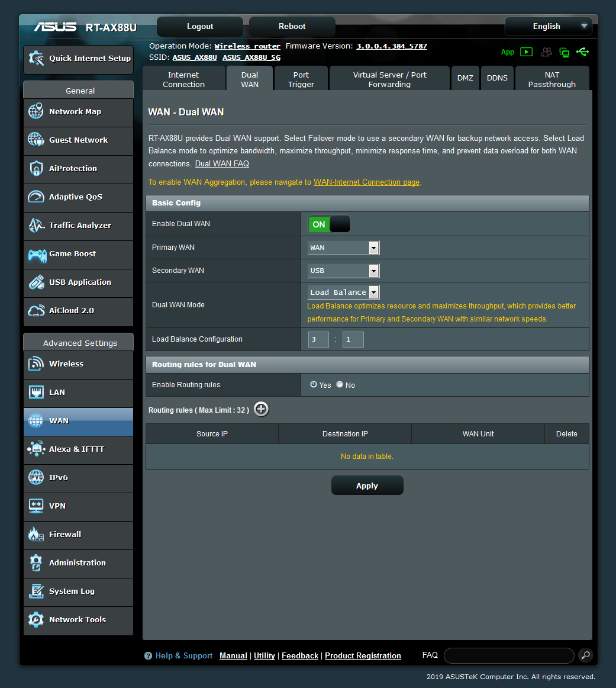Open Guest Network icon
Image resolution: width=616 pixels, height=688 pixels.
coord(36,140)
